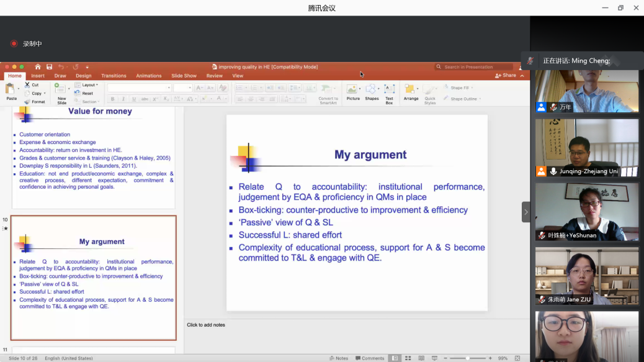Click the zoom slider in status bar
The image size is (644, 362).
467,358
